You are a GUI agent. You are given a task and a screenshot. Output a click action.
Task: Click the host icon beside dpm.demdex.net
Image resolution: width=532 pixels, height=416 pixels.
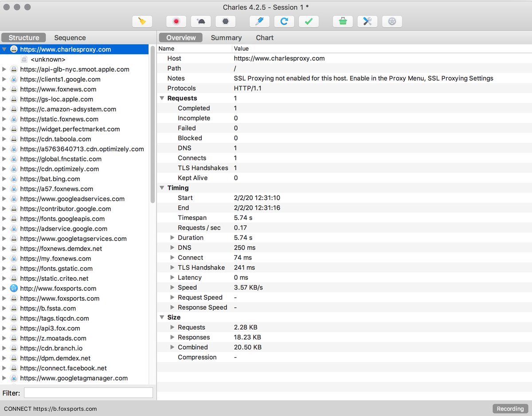pos(14,358)
